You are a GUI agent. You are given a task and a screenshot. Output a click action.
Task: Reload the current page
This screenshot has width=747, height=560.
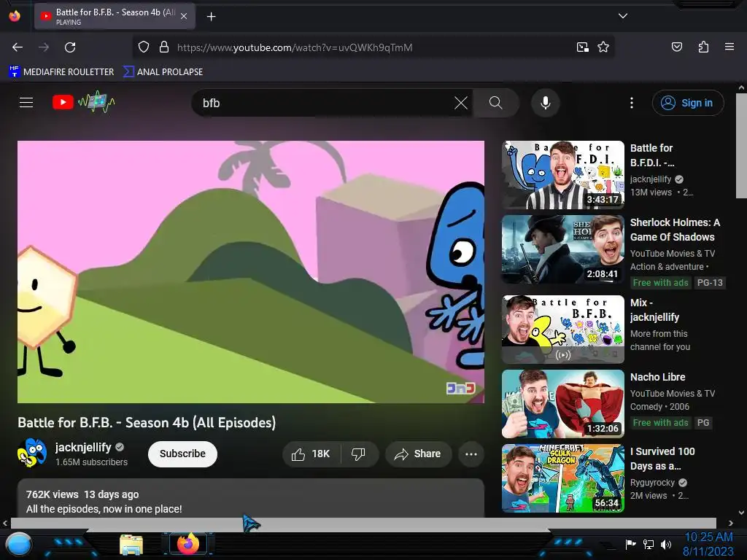(70, 47)
